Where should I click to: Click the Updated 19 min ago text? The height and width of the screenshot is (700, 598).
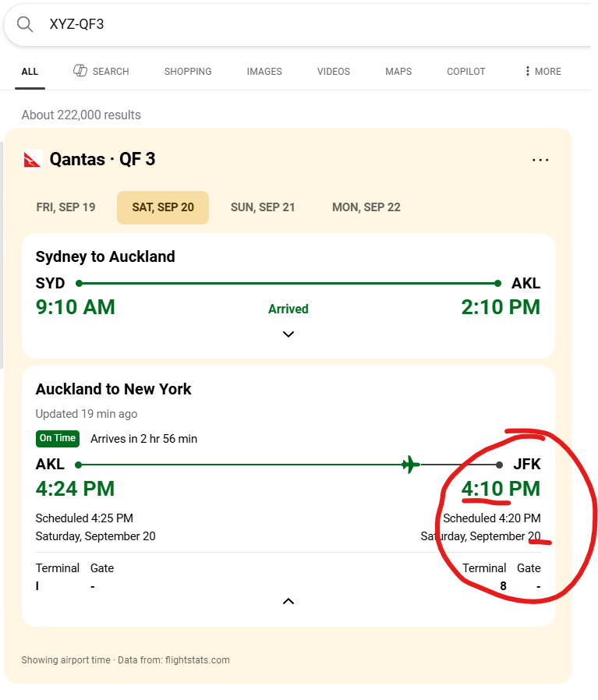(x=87, y=414)
